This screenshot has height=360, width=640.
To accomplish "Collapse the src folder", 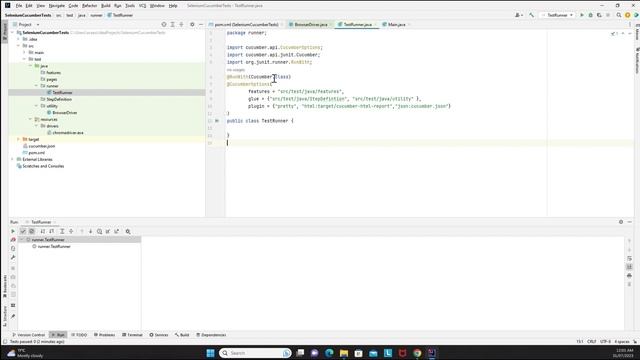I will pos(18,46).
